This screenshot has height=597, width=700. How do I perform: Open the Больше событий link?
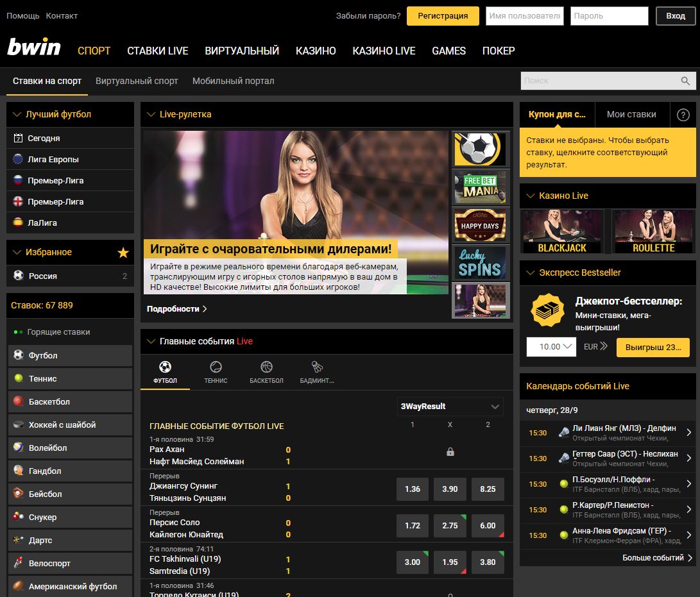coord(657,558)
